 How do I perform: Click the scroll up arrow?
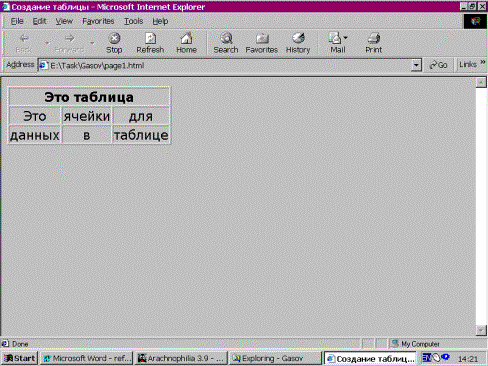(x=481, y=82)
